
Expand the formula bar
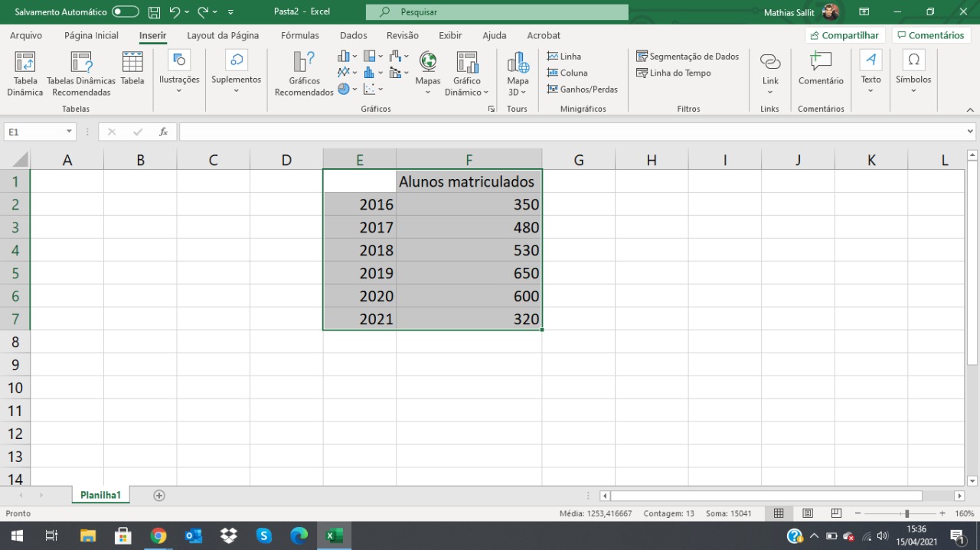(970, 132)
